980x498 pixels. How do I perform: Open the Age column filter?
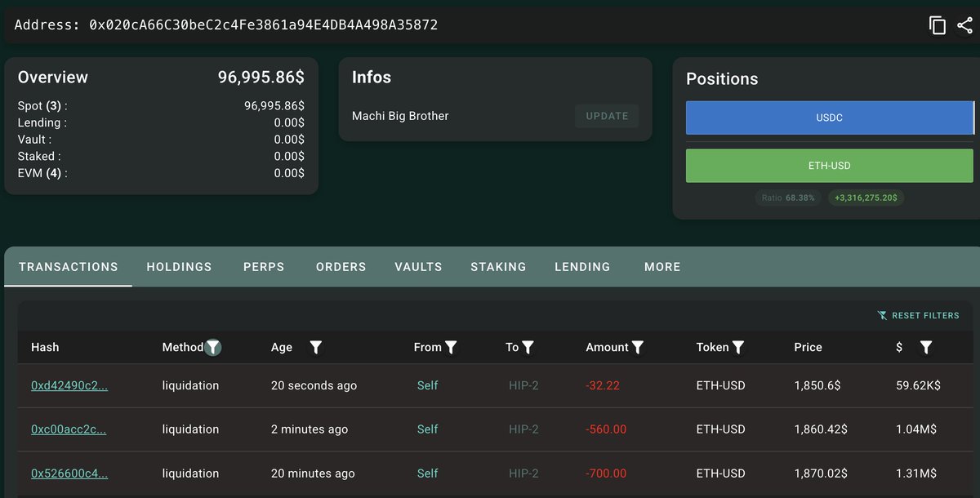click(x=316, y=347)
